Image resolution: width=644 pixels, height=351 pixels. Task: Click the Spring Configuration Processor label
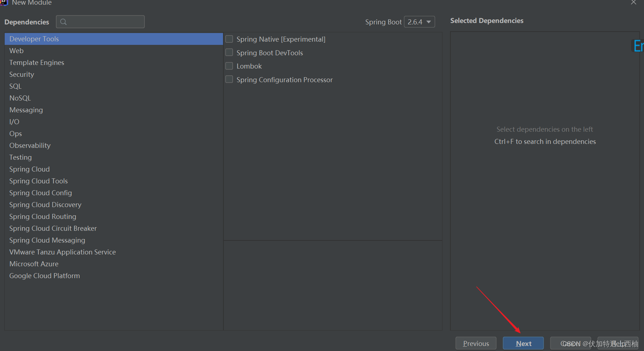point(284,80)
